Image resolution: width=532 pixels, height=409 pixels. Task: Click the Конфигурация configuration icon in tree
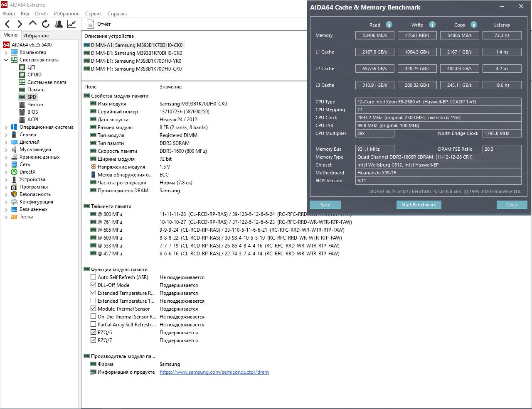(14, 202)
